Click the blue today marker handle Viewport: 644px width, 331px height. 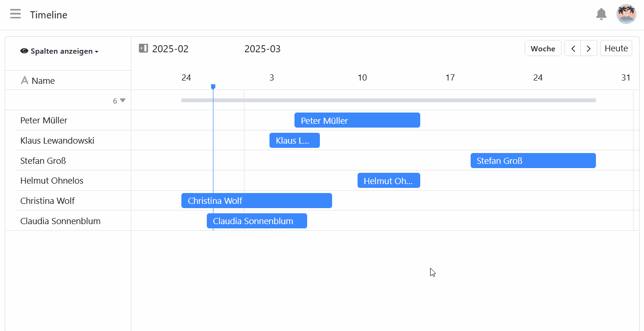pyautogui.click(x=213, y=87)
